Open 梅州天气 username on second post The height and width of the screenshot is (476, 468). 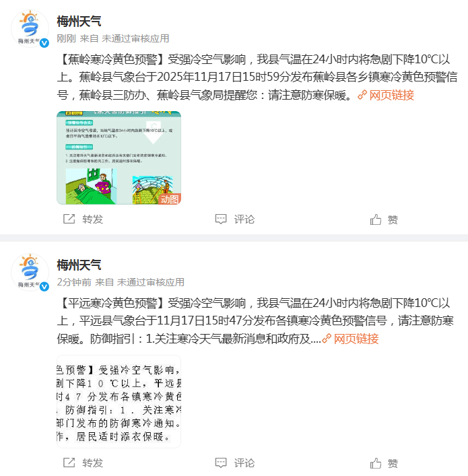[79, 265]
